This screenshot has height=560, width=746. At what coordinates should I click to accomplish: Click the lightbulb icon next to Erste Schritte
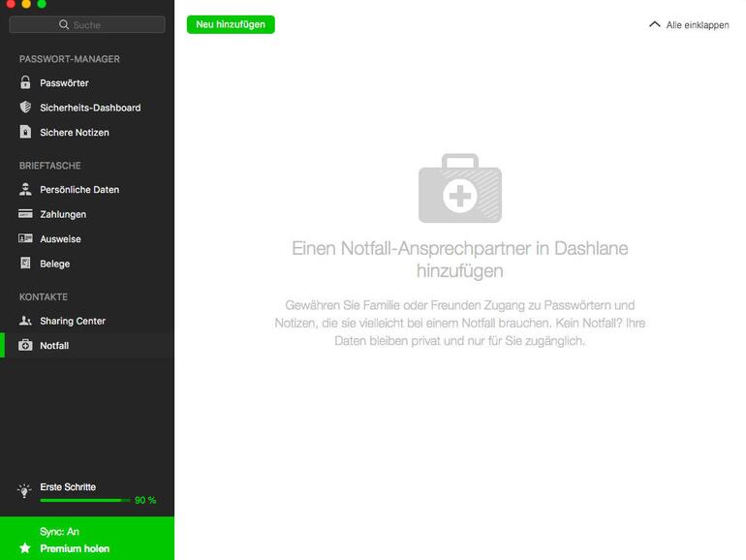24,490
